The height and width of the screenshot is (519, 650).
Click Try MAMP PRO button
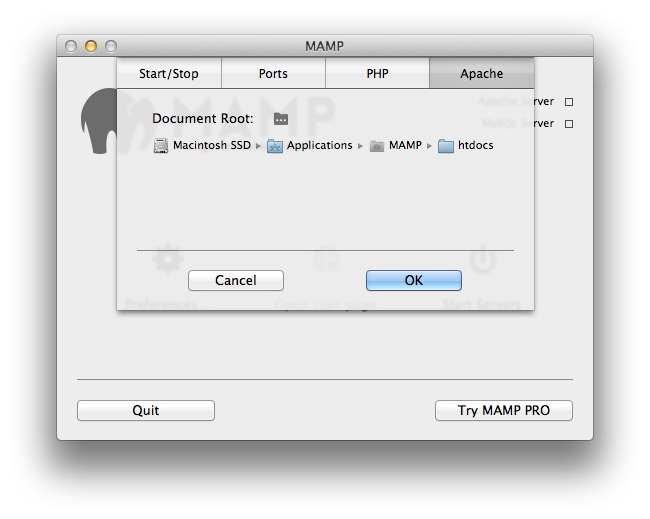(x=504, y=410)
